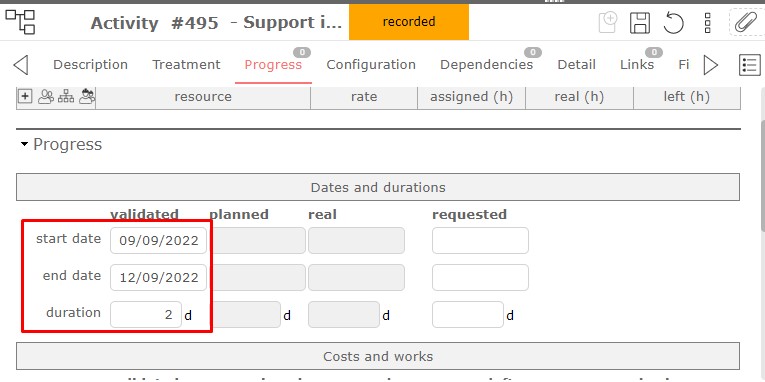Click the orange recorded status button
765x382 pixels.
tap(409, 22)
